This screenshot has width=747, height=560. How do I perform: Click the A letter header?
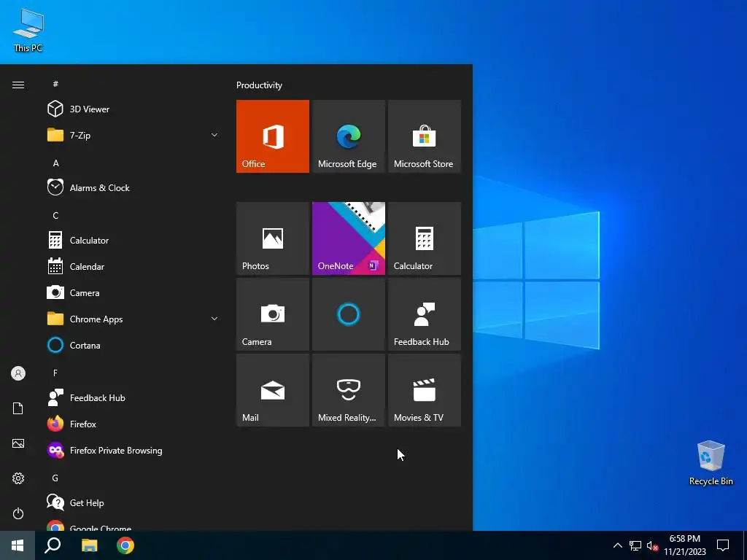[55, 163]
